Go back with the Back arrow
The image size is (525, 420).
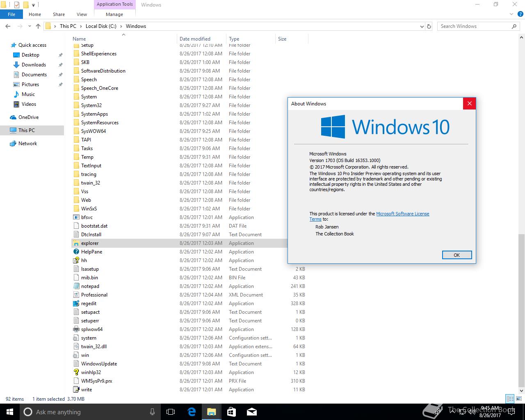pyautogui.click(x=8, y=26)
